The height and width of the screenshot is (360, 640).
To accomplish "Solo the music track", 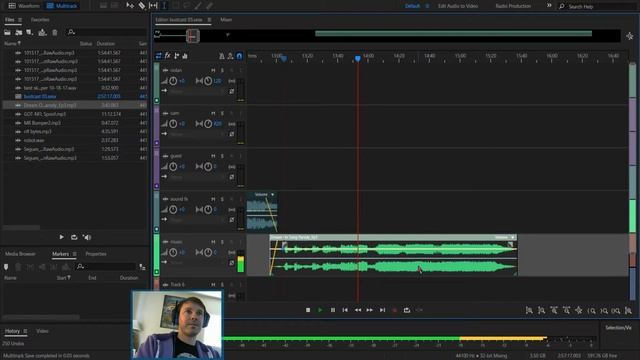I will pos(222,242).
